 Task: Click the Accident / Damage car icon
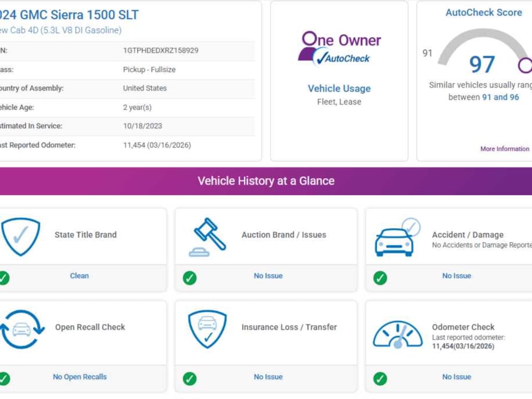point(396,238)
